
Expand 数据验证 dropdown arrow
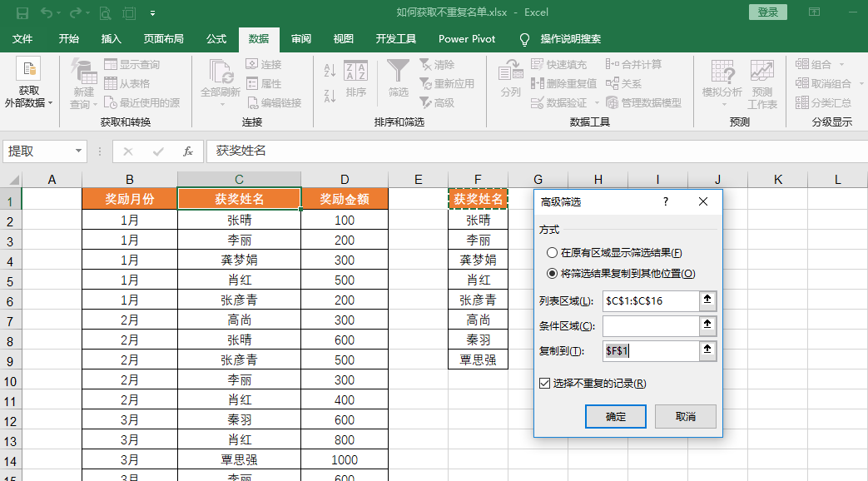click(x=597, y=103)
